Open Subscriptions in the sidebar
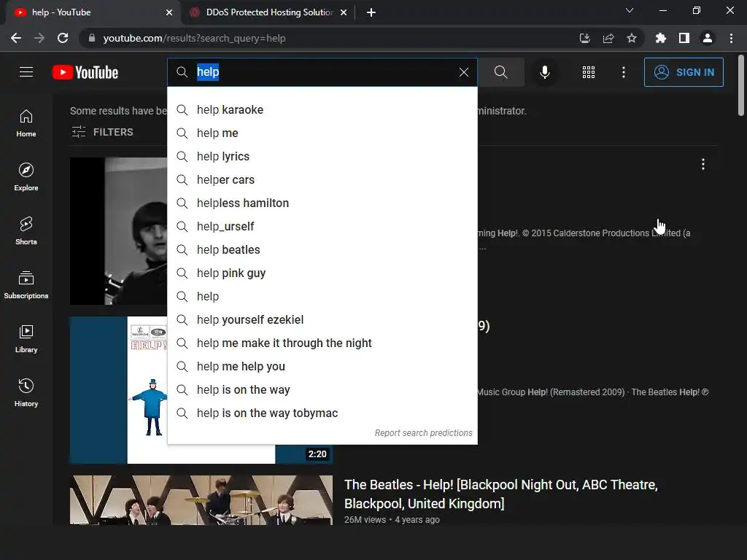Screen dimensions: 747x560 point(26,285)
